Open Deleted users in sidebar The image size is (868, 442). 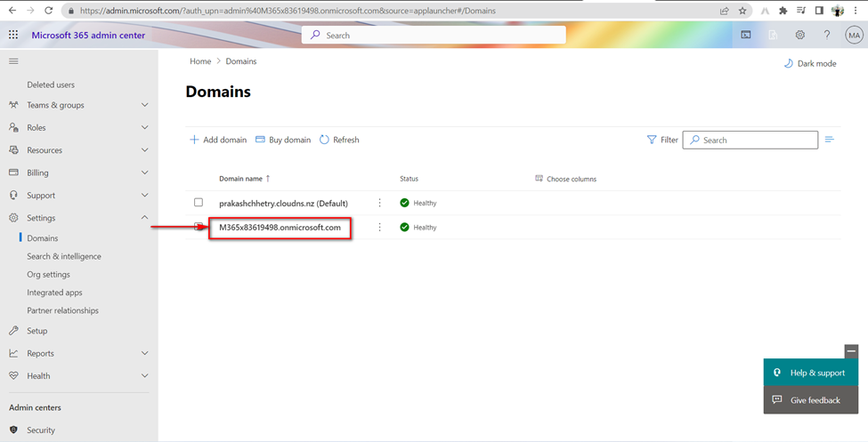click(x=51, y=84)
